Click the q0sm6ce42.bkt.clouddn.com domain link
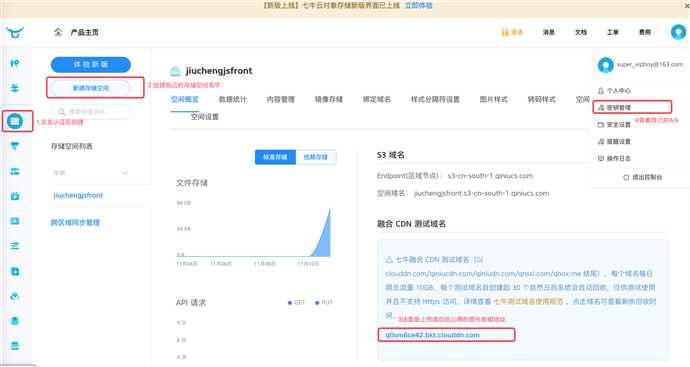Viewport: 690px width, 367px height. point(433,335)
